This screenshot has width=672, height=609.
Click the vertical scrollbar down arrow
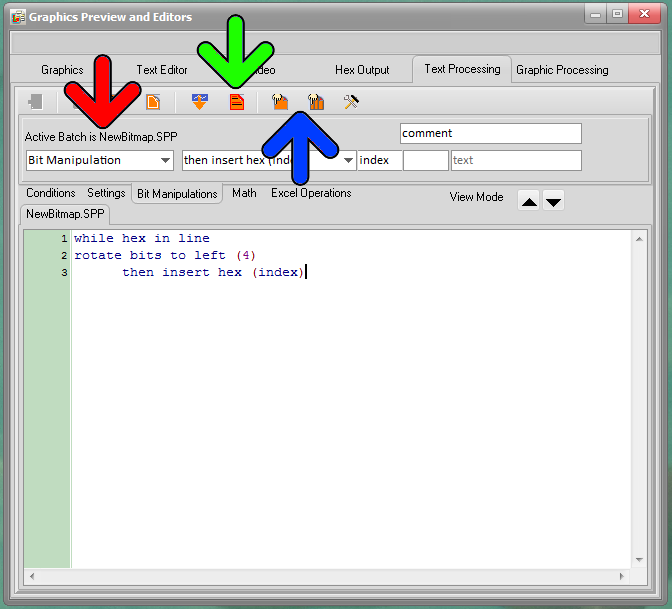(639, 559)
